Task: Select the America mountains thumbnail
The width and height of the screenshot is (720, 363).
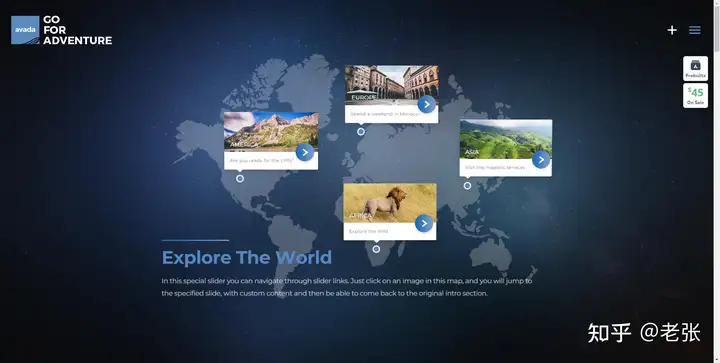Action: coord(271,132)
